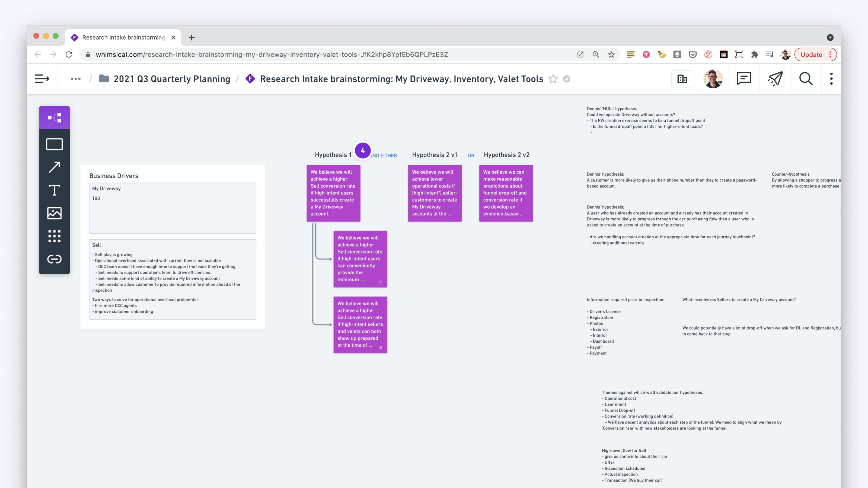Open the tab search dropdown arrow
Screen dimensions: 868x488
click(x=830, y=37)
